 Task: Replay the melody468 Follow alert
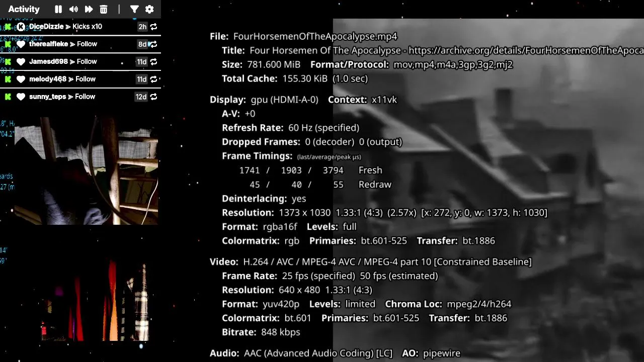153,79
